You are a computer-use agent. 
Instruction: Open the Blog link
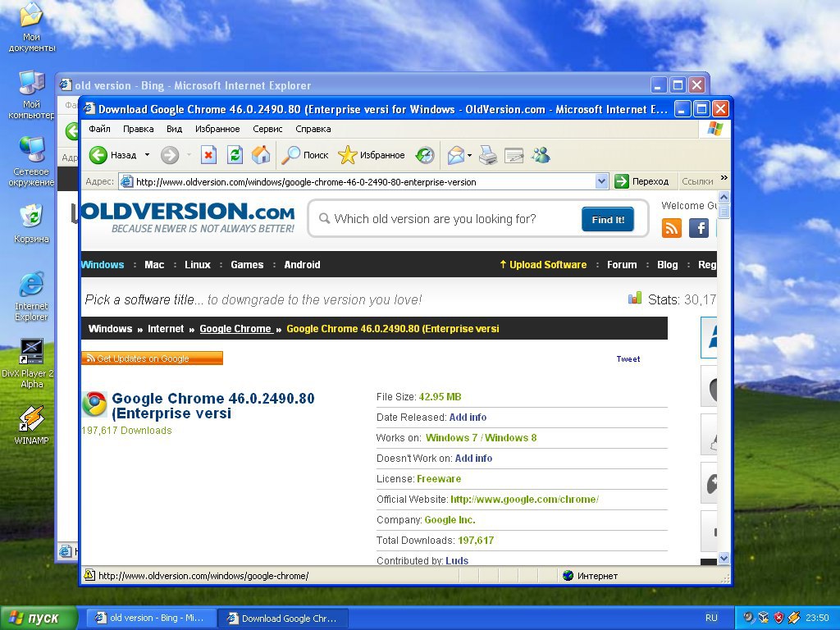coord(668,265)
